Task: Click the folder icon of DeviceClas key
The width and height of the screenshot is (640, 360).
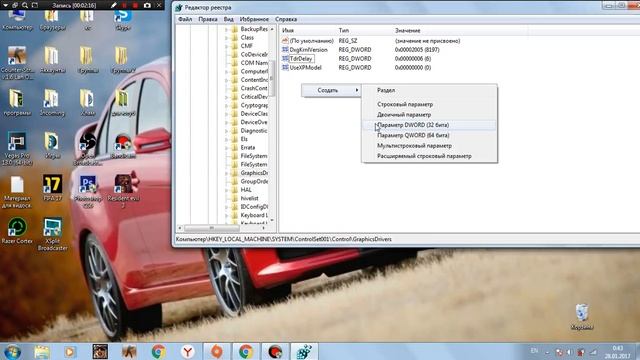Action: tap(234, 114)
